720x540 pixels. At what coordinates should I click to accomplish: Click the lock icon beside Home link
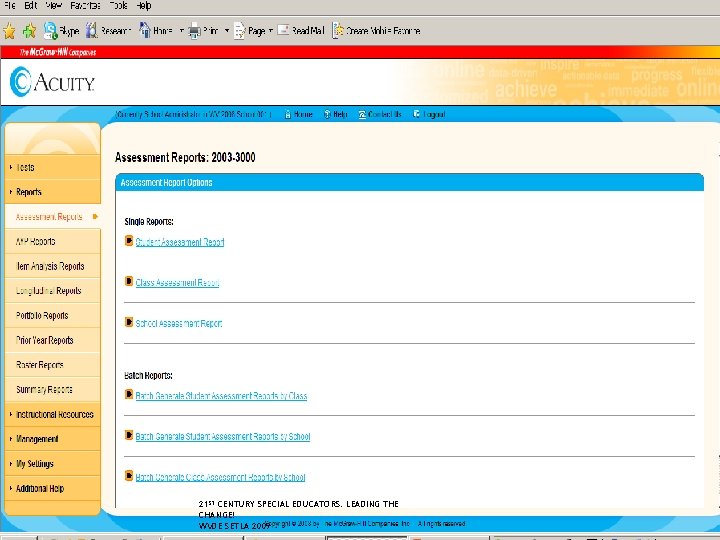click(x=288, y=114)
